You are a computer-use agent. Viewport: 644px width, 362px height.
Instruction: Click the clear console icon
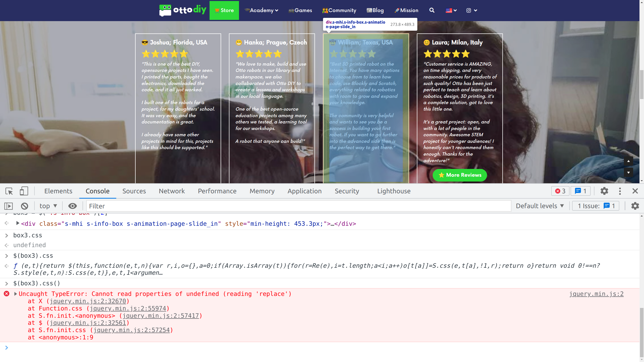click(24, 206)
